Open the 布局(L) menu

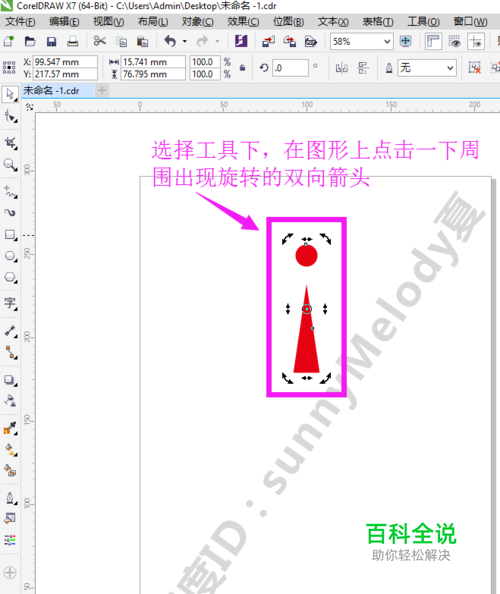153,22
